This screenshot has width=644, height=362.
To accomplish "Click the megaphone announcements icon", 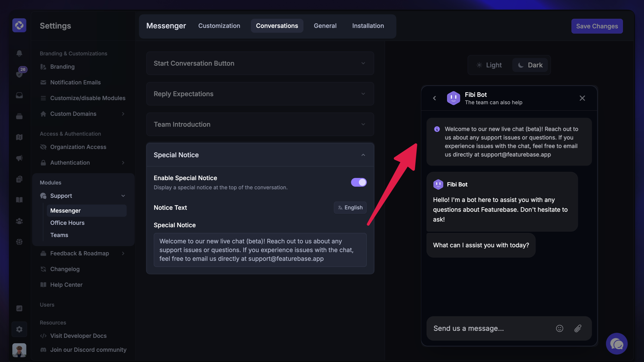I will 19,158.
